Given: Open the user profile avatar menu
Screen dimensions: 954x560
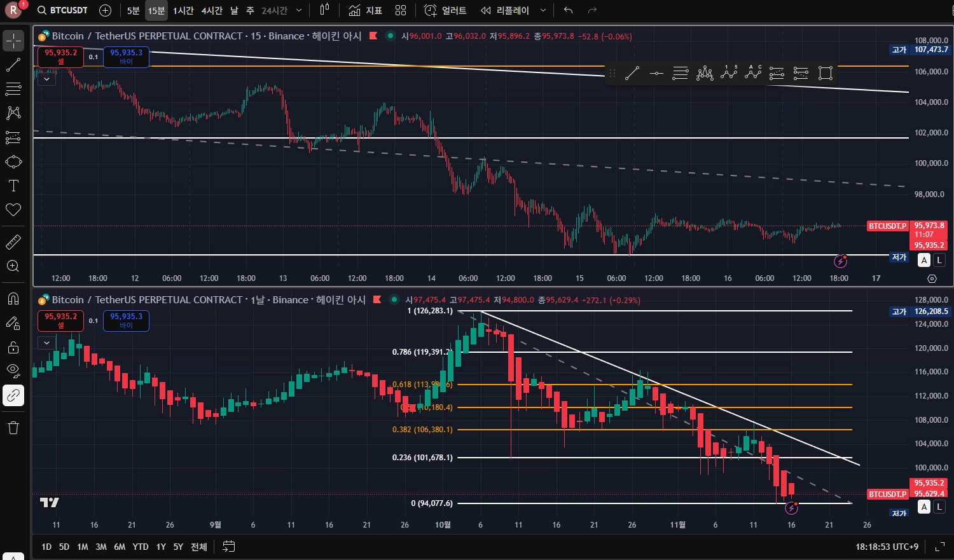Looking at the screenshot, I should click(13, 10).
